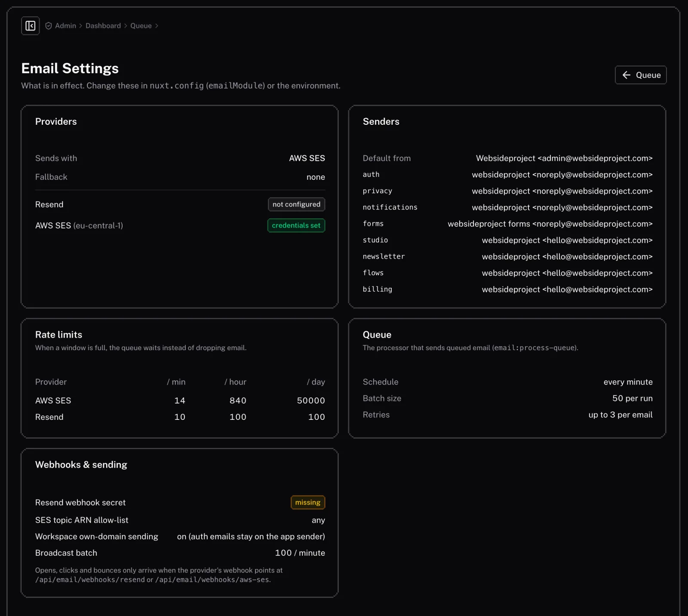Select the AWS SES value for Sends with
Viewport: 688px width, 616px height.
307,158
